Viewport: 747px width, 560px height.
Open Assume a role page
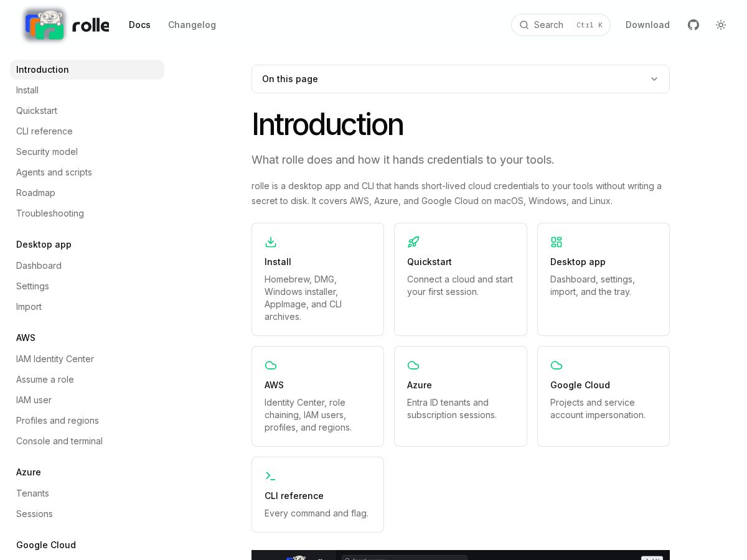click(x=87, y=380)
